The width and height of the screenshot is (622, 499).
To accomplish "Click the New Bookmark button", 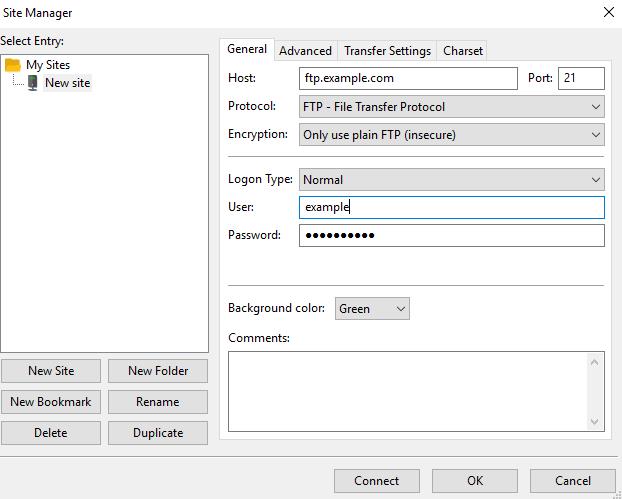I will tap(51, 402).
